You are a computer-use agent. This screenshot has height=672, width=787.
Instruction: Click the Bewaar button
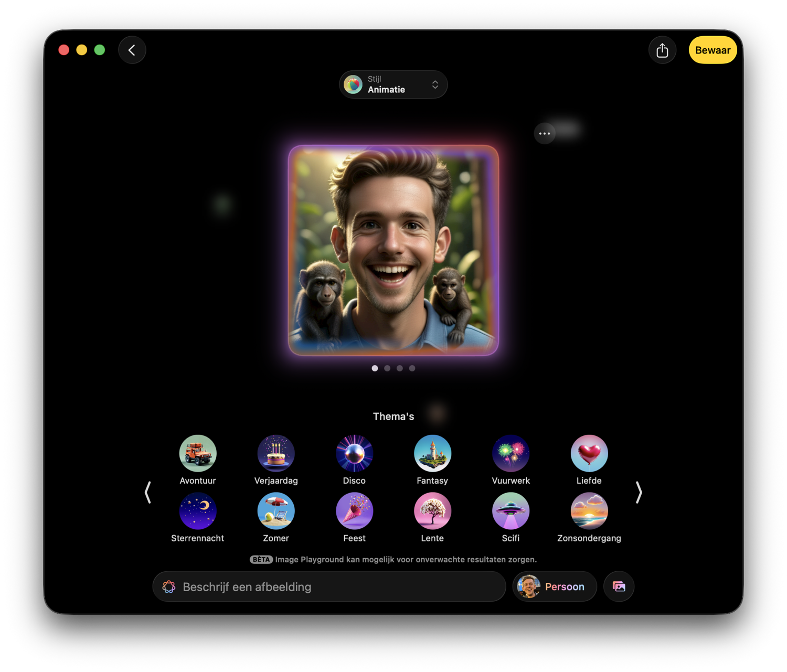point(712,50)
